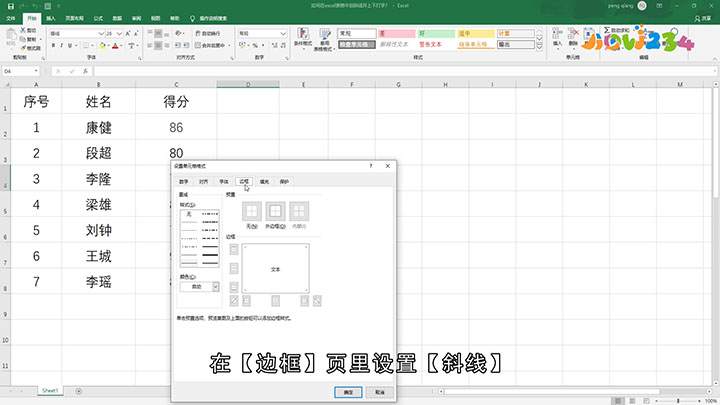Open the font size dropdown
The image size is (720, 405).
coord(119,34)
